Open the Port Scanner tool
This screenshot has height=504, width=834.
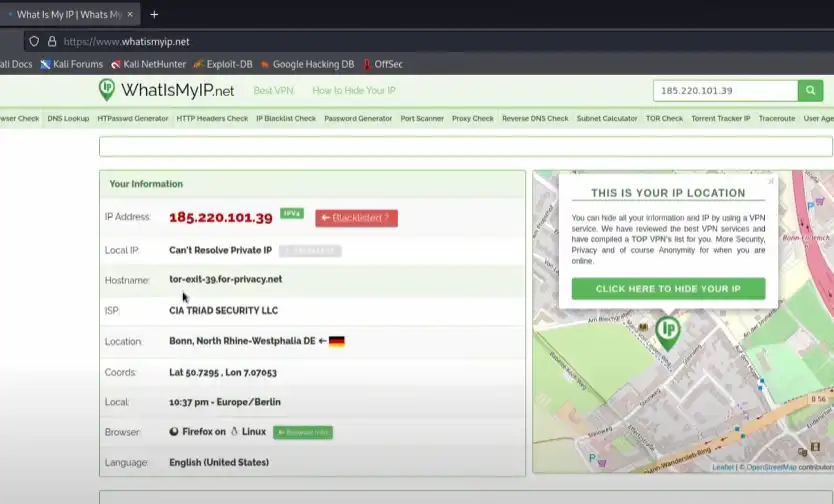pyautogui.click(x=422, y=119)
